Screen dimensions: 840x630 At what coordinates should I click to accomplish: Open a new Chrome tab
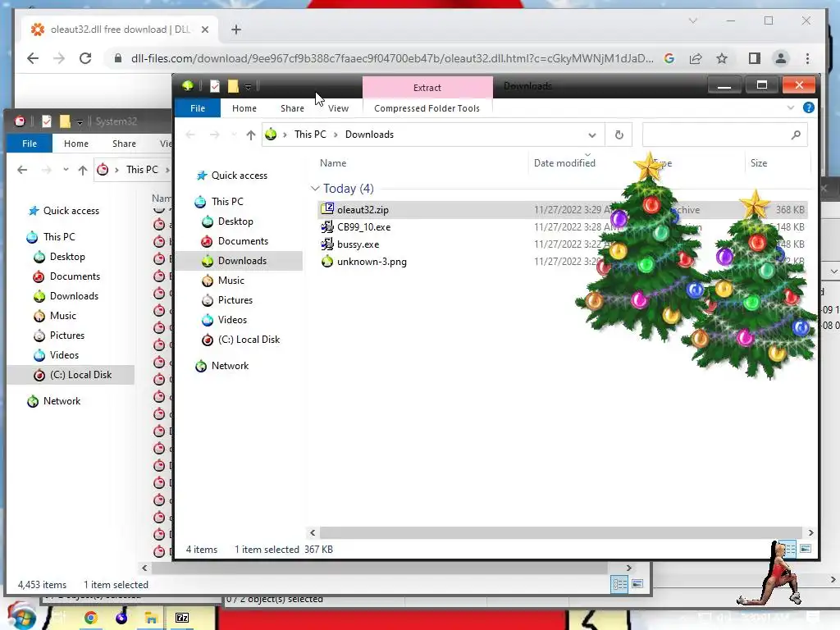click(236, 30)
